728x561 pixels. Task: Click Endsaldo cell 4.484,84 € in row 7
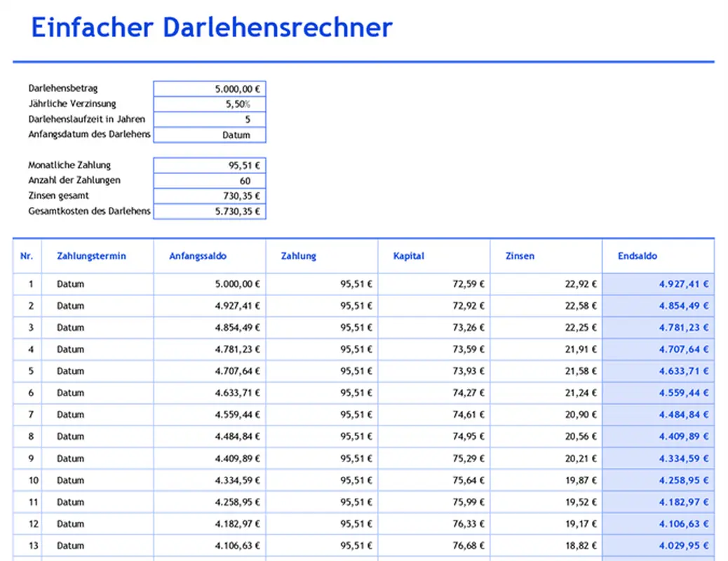pyautogui.click(x=659, y=414)
